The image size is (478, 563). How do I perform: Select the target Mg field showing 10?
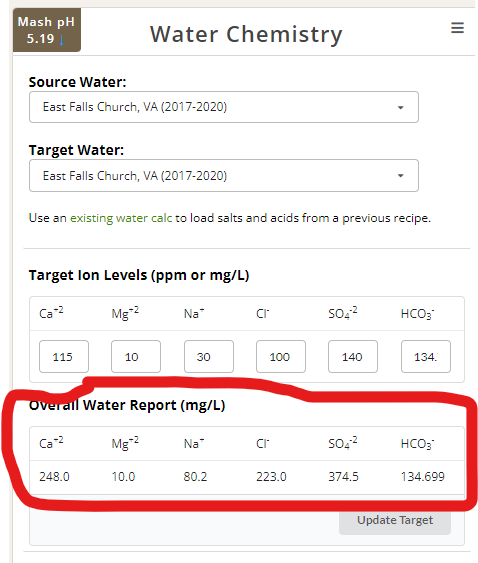coord(136,357)
